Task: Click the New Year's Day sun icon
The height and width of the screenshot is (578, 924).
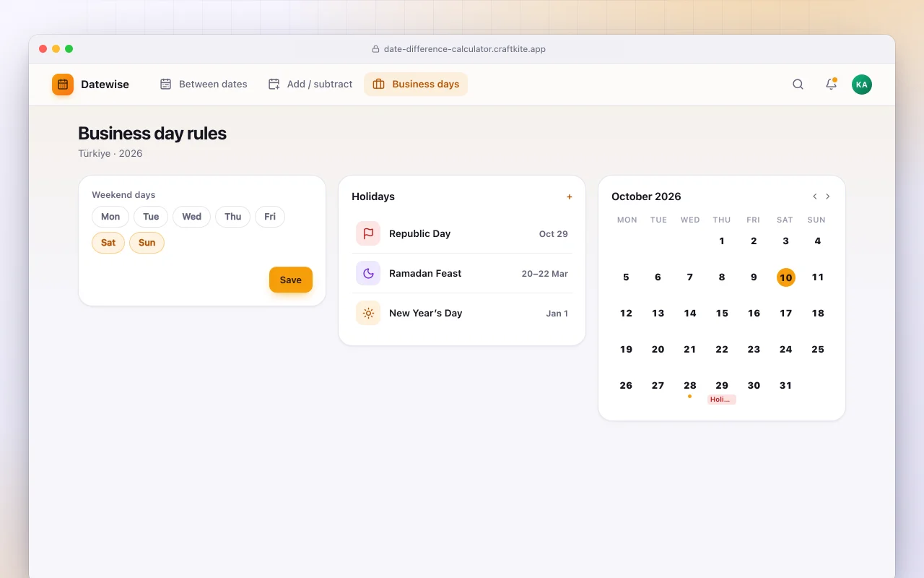Action: 368,313
